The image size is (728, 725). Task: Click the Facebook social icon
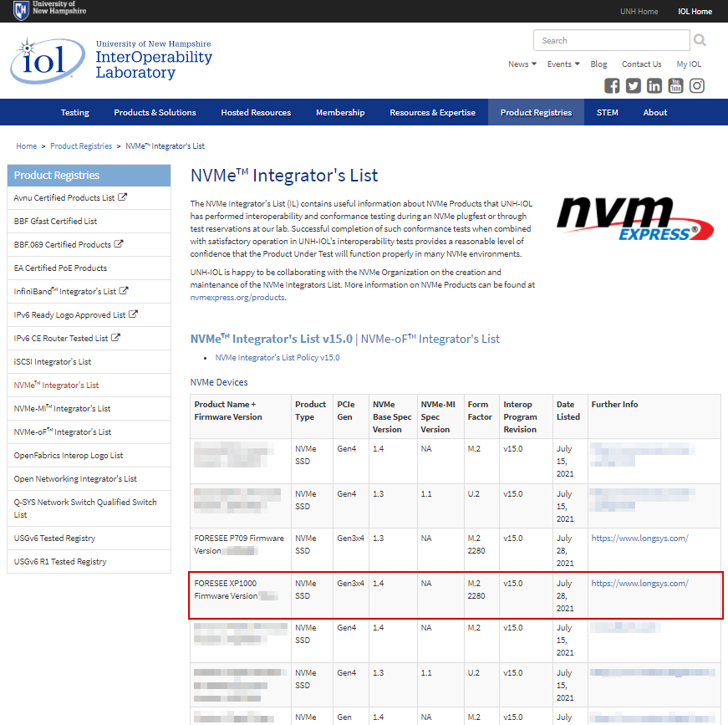coord(612,85)
